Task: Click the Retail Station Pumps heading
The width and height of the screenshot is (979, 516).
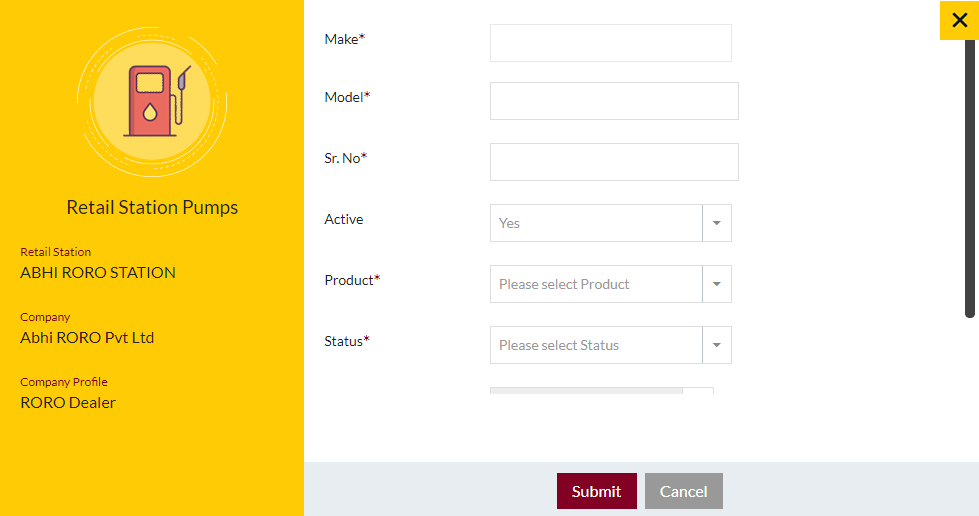Action: 152,207
